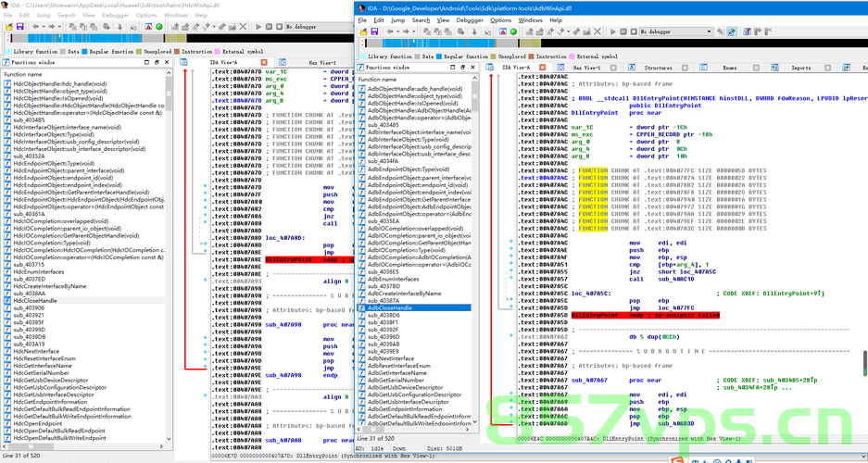Viewport: 868px width, 463px height.
Task: Switch to Hex View-1 tab in HdcWinApi window
Action: [321, 63]
